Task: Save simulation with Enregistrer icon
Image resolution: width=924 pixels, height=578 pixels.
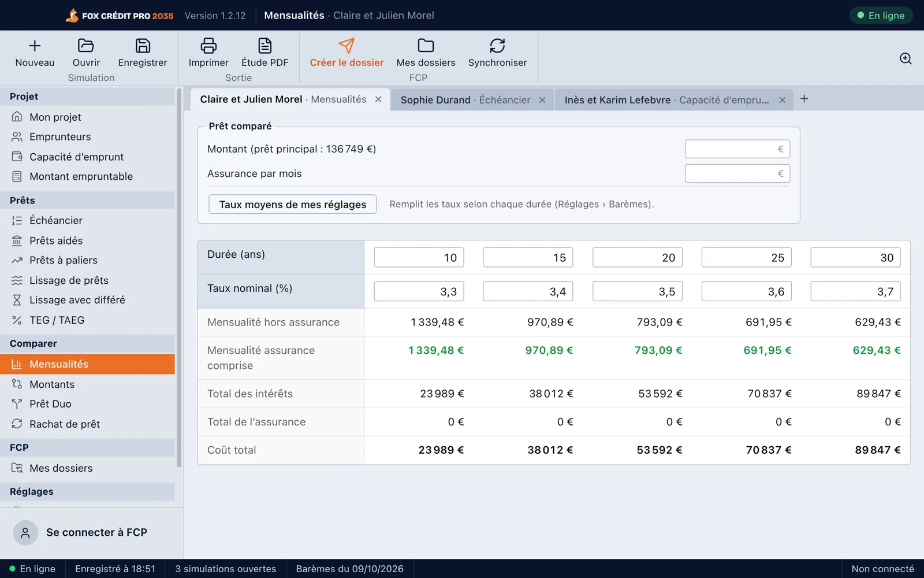Action: pyautogui.click(x=143, y=46)
